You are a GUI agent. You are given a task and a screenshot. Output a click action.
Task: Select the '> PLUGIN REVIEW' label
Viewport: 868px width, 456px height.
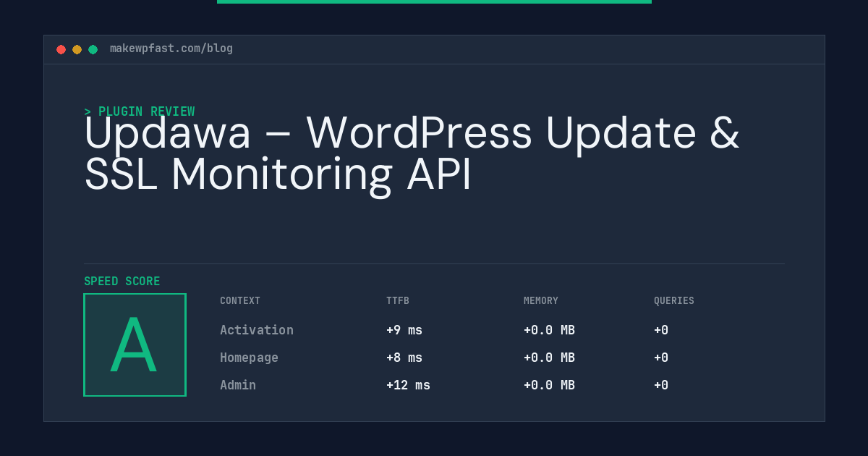coord(140,111)
